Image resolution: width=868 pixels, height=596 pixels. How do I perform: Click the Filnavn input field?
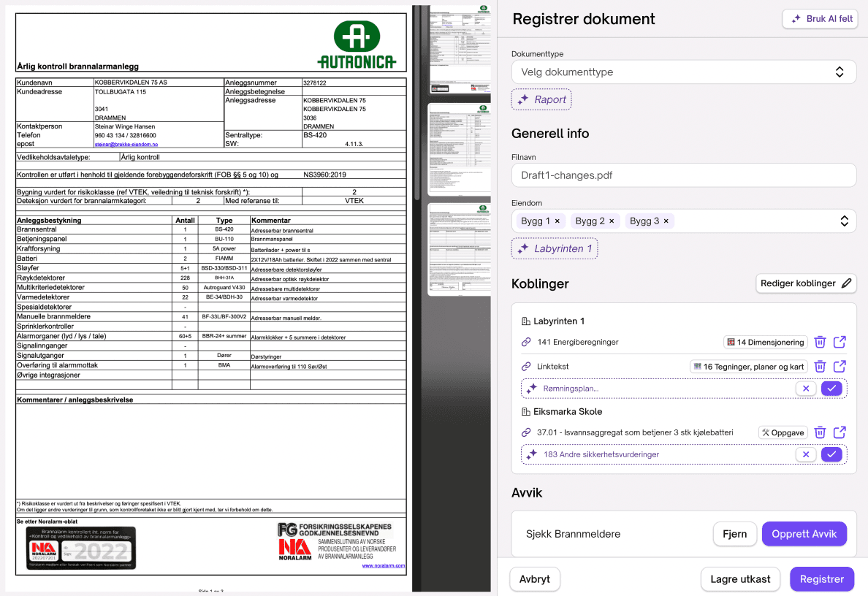point(683,176)
